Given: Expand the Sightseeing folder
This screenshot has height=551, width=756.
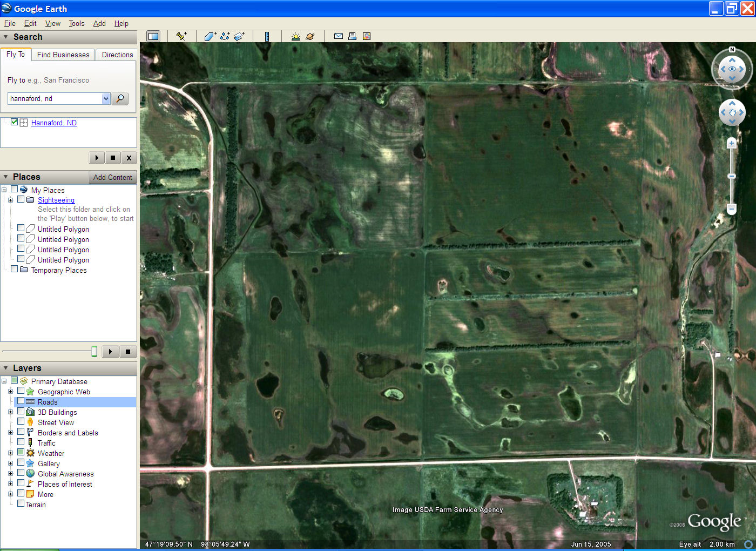Looking at the screenshot, I should (10, 200).
